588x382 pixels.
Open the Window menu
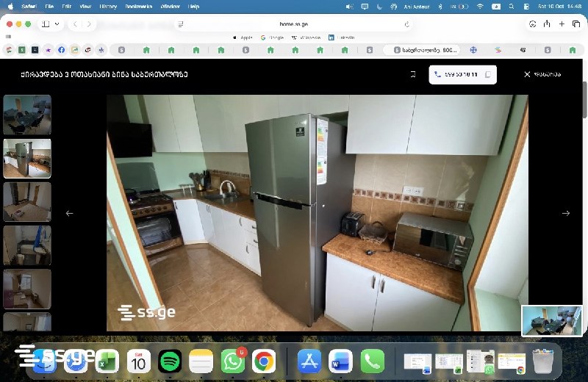[170, 7]
